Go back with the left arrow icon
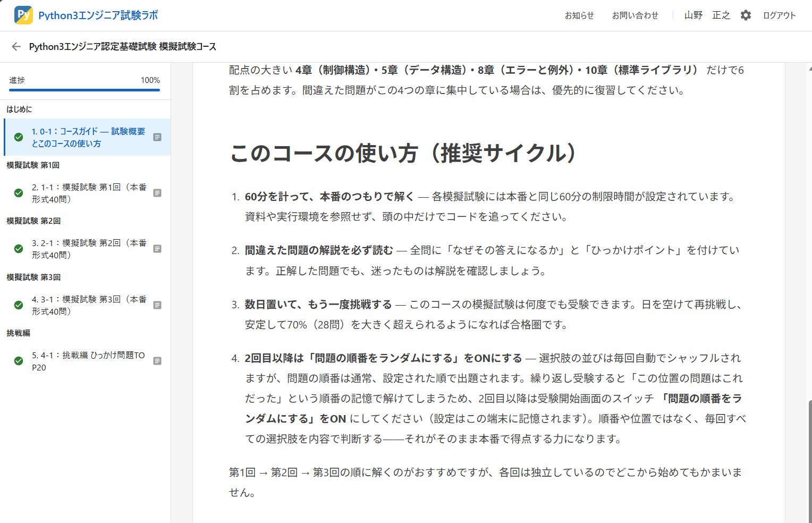Screen dimensions: 812x523 point(16,47)
